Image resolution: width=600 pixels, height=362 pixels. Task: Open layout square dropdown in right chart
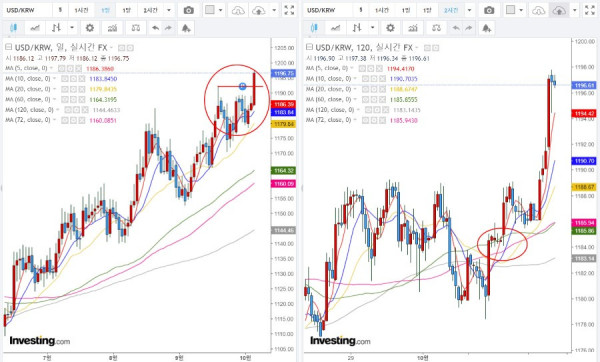pyautogui.click(x=521, y=10)
